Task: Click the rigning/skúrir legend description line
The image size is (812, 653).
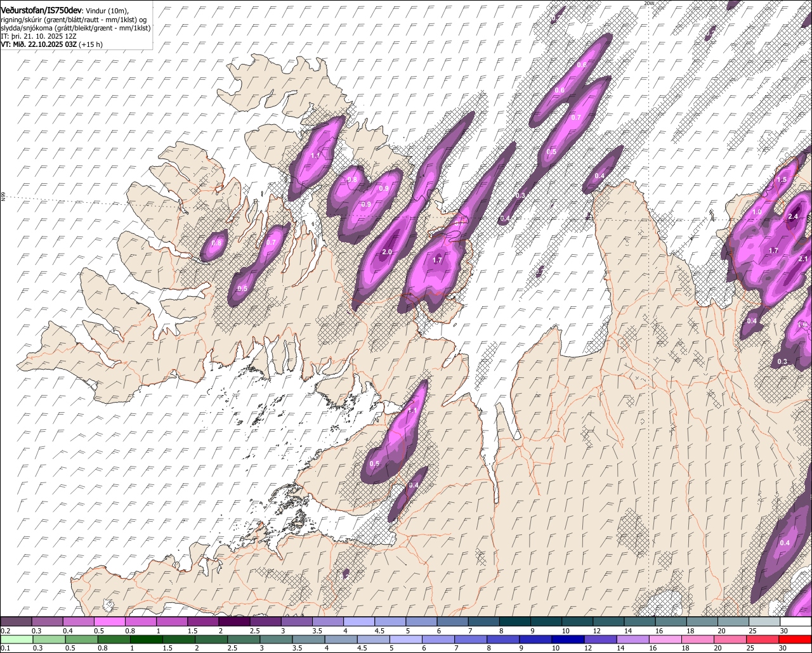Action: (74, 20)
